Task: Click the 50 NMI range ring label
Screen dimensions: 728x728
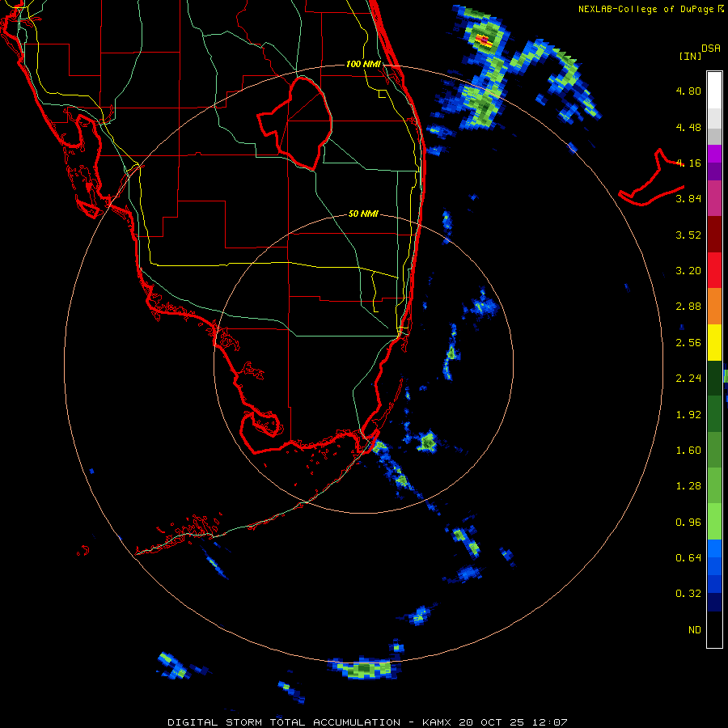Action: (363, 214)
